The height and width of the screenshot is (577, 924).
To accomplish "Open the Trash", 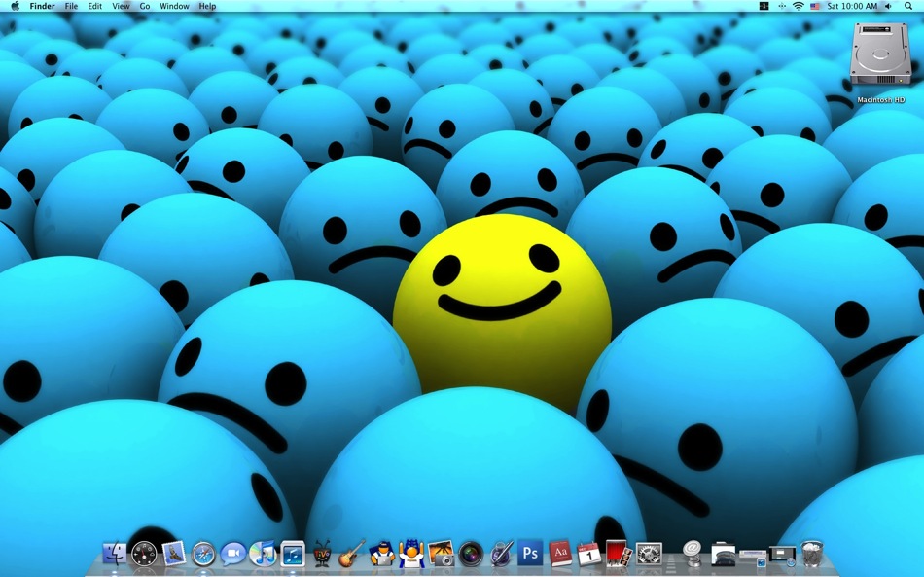I will pos(812,554).
